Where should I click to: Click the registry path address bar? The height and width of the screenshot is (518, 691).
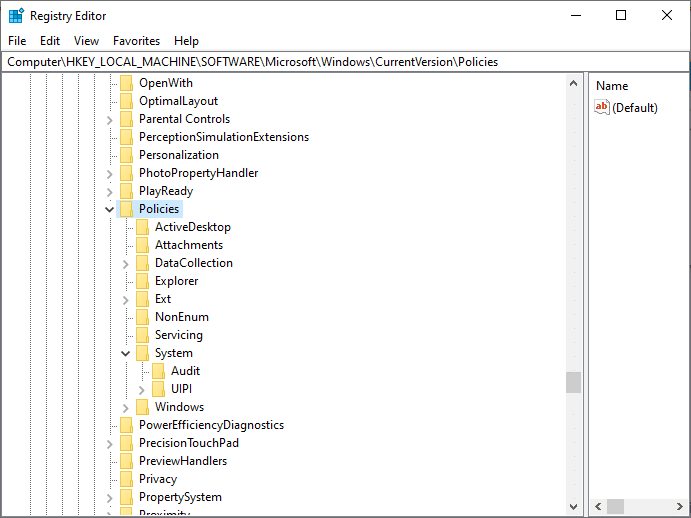[x=345, y=62]
